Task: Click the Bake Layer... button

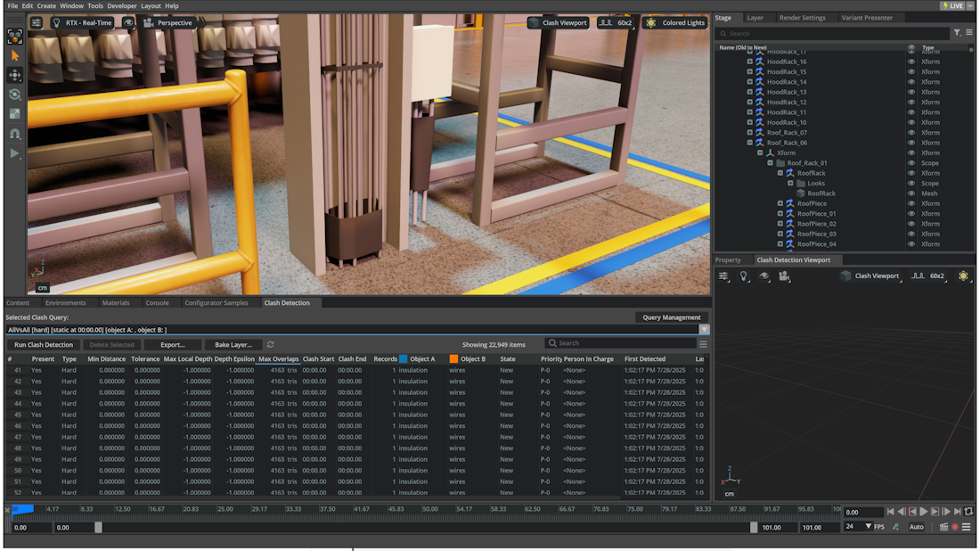Action: pos(233,345)
